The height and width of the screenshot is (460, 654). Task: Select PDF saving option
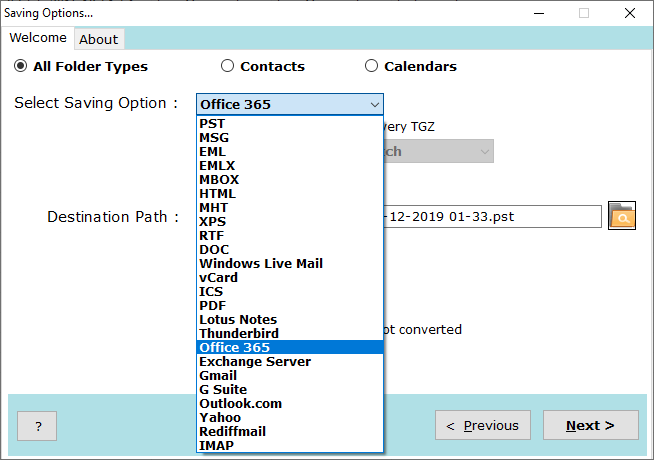click(x=290, y=305)
